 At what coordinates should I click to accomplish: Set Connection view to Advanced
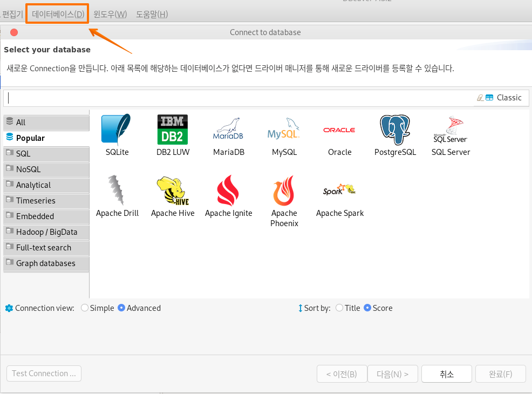click(139, 308)
